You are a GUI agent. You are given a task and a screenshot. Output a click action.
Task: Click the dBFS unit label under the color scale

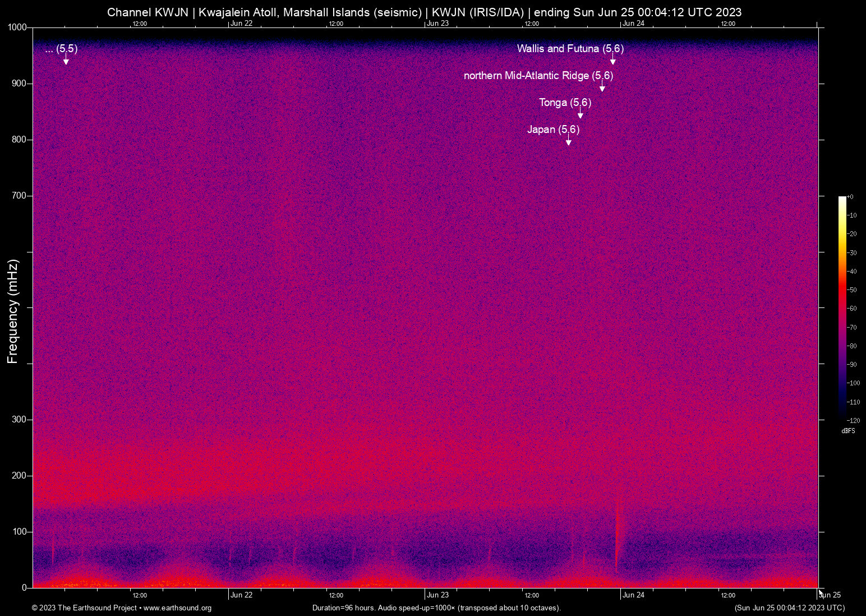[848, 431]
